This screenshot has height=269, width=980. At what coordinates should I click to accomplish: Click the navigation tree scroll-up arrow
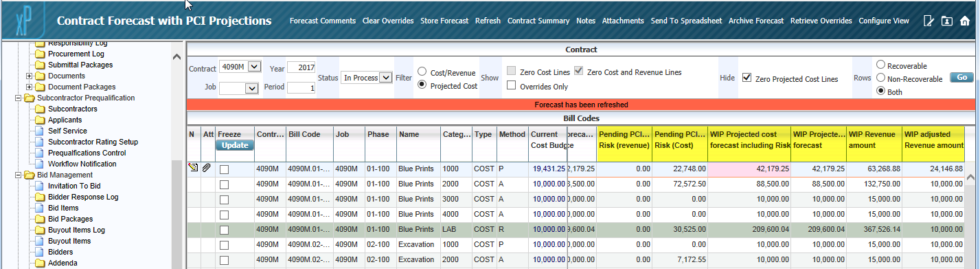click(x=176, y=56)
